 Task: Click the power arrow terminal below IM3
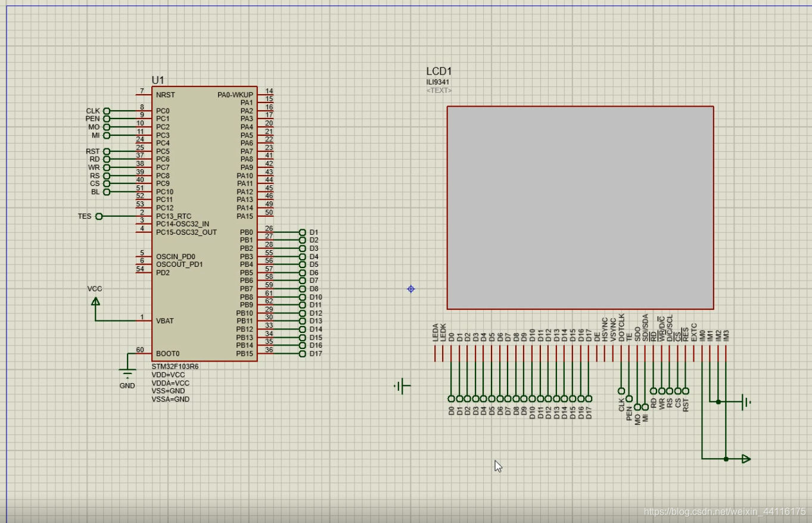coord(746,459)
